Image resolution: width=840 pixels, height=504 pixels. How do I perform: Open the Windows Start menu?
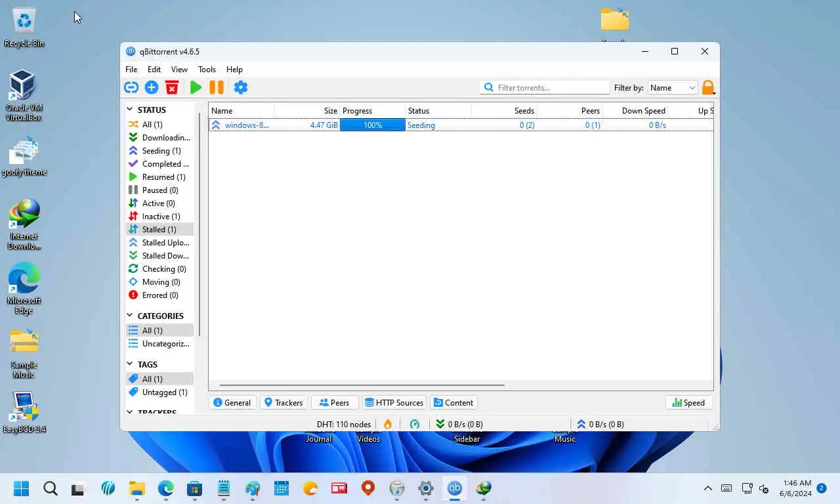(22, 488)
